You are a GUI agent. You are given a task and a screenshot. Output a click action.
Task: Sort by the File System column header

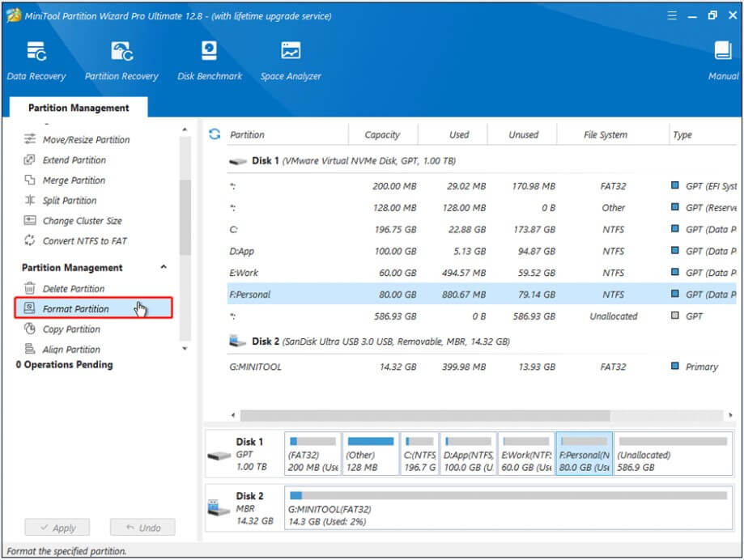(606, 134)
